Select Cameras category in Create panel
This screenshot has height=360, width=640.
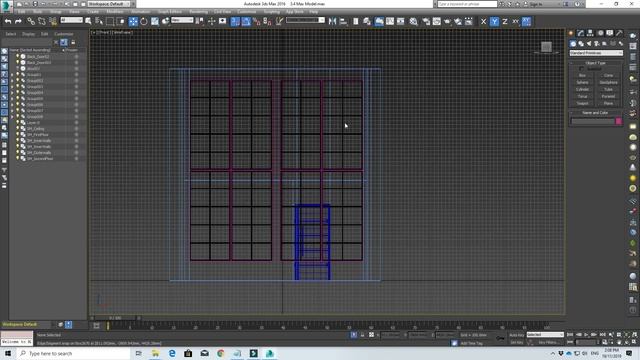(596, 44)
